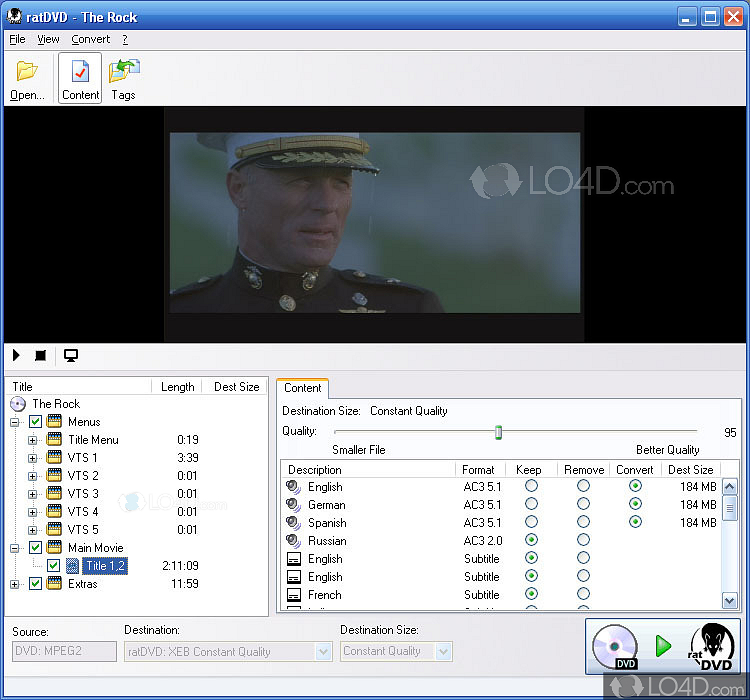Screen dimensions: 750x700
Task: Open the Destination format dropdown
Action: 323,652
